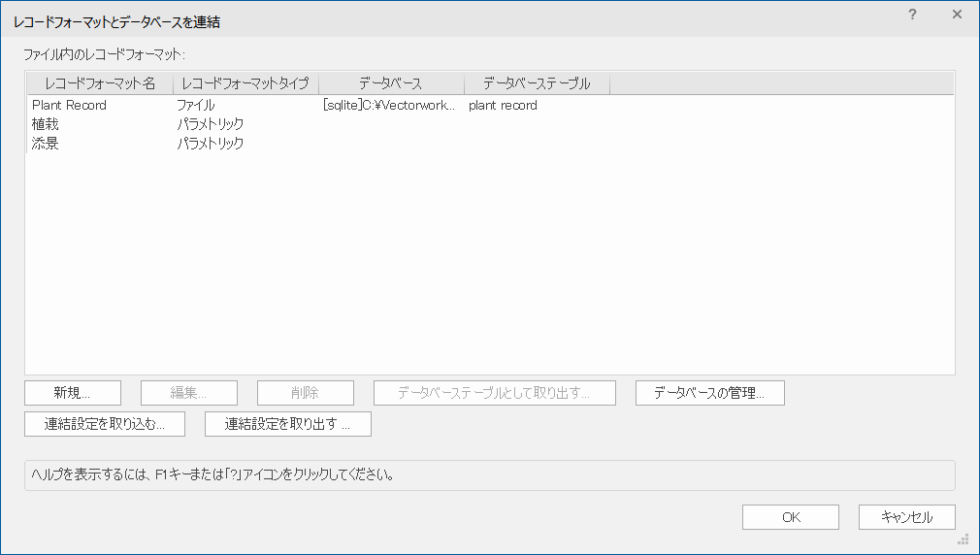
Task: Click the '?' help icon in title bar
Action: pyautogui.click(x=912, y=15)
